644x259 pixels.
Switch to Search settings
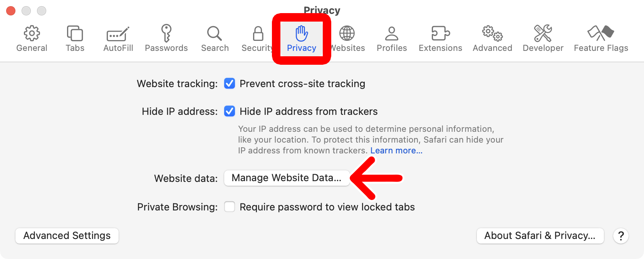(x=215, y=37)
